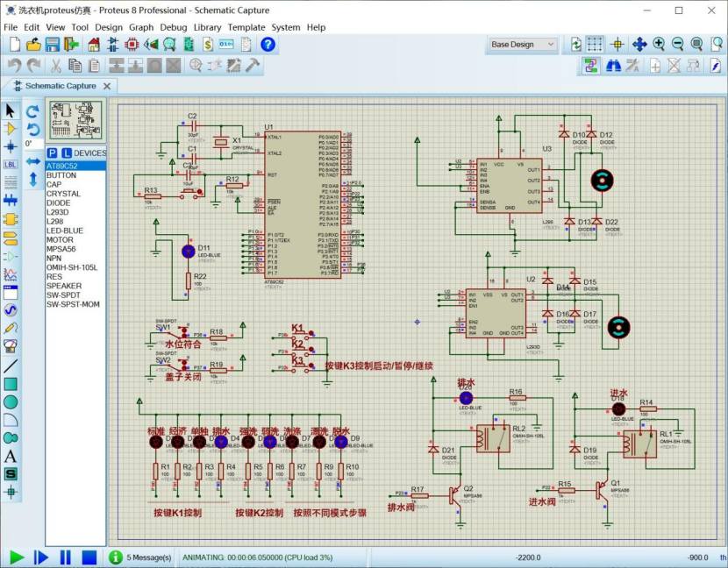728x568 pixels.
Task: Click the Save Project disk icon
Action: click(x=54, y=45)
